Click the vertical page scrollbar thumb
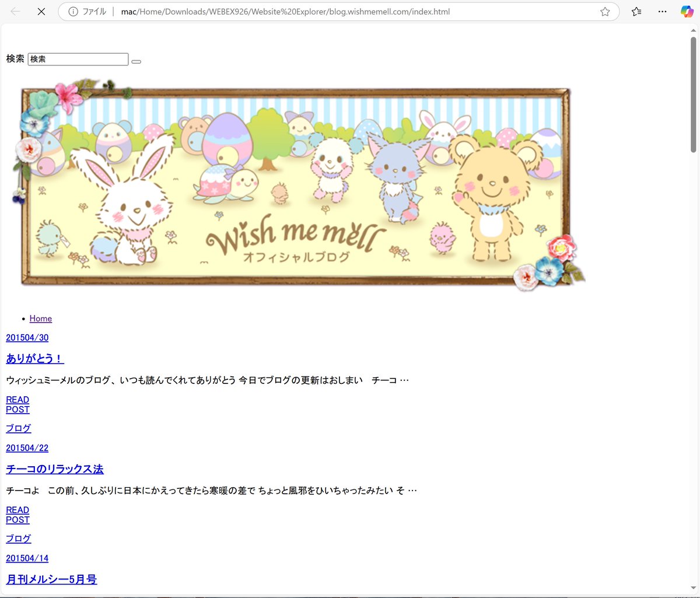 (694, 95)
